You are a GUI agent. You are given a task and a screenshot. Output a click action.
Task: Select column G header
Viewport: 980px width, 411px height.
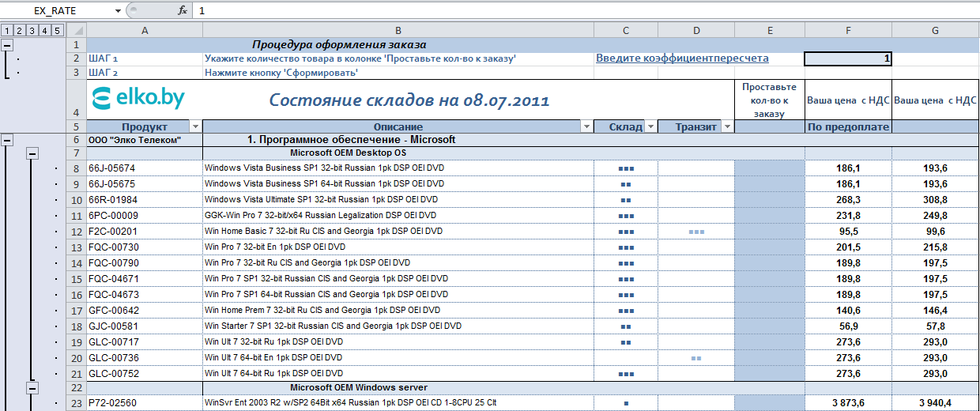[x=936, y=30]
